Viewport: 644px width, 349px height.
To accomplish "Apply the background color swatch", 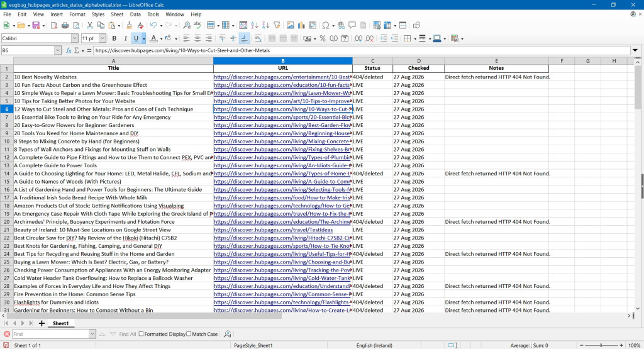I will coord(167,38).
